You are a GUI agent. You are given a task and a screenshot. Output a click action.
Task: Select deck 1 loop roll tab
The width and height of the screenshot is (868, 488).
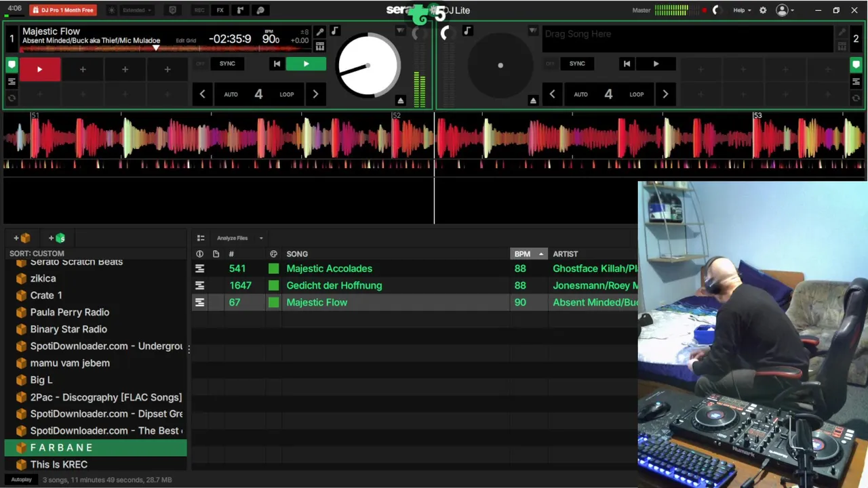click(12, 98)
